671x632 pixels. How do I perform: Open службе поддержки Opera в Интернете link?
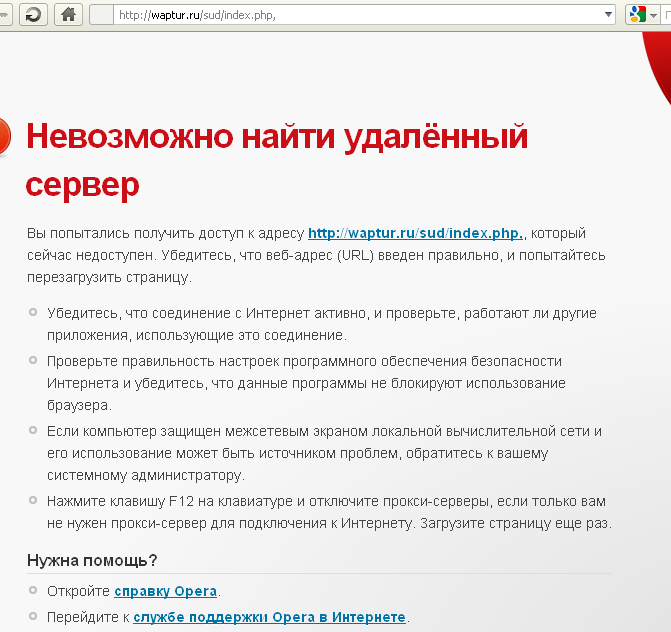click(270, 617)
